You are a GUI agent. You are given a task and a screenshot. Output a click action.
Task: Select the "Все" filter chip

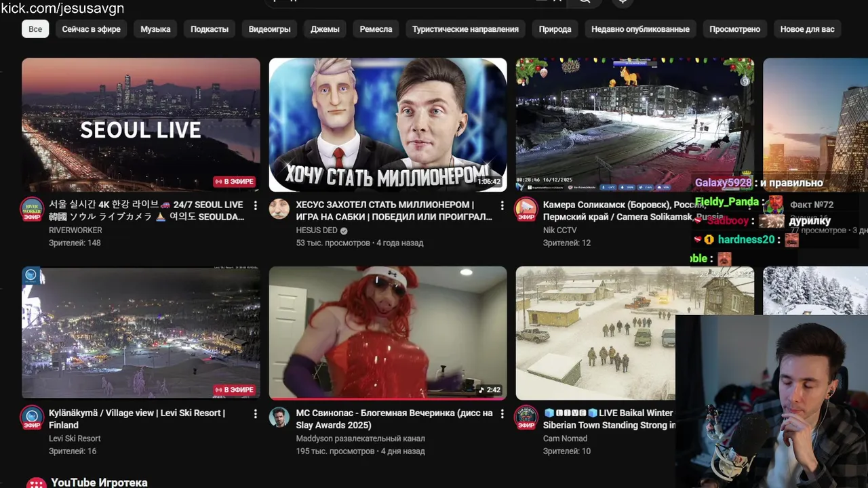click(35, 29)
